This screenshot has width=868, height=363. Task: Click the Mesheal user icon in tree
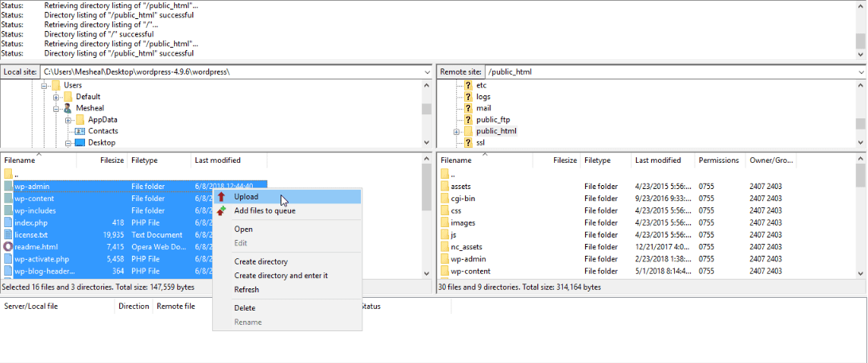(68, 108)
